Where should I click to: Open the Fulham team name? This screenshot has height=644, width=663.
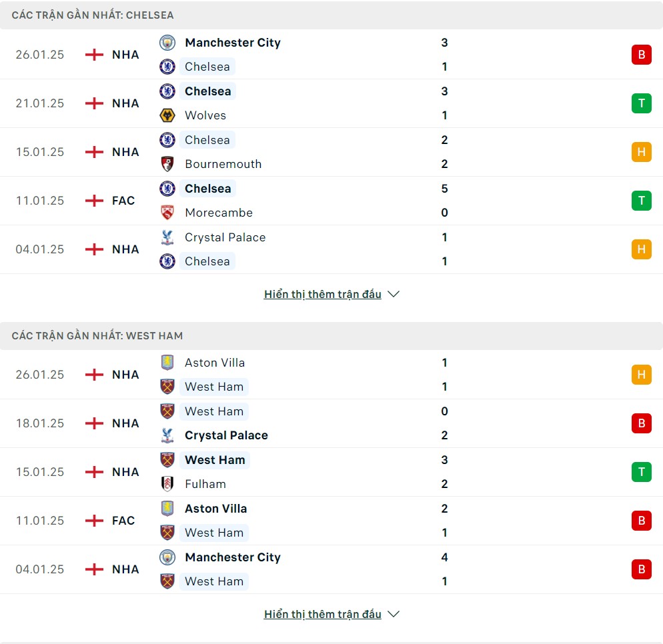coord(205,484)
